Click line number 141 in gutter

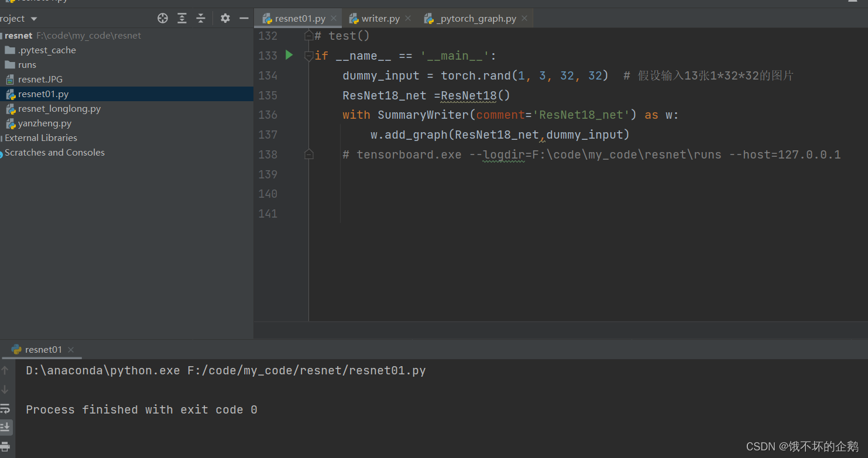pos(267,213)
